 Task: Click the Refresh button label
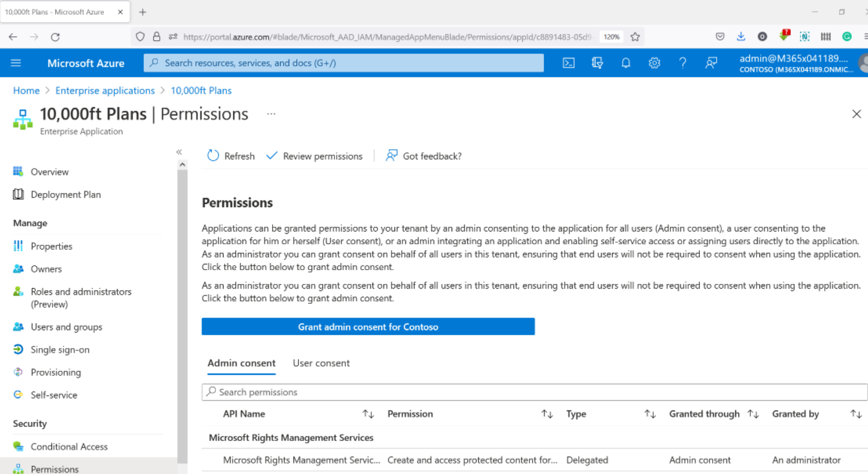(239, 156)
